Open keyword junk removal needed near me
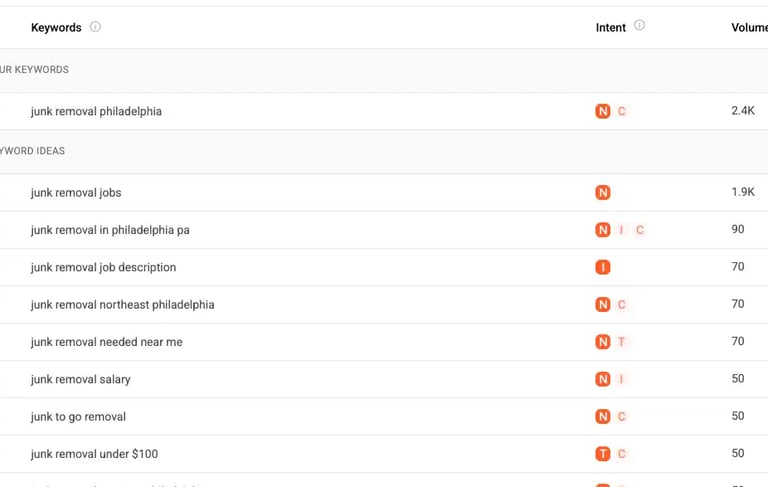Viewport: 768px width, 487px height. tap(107, 342)
